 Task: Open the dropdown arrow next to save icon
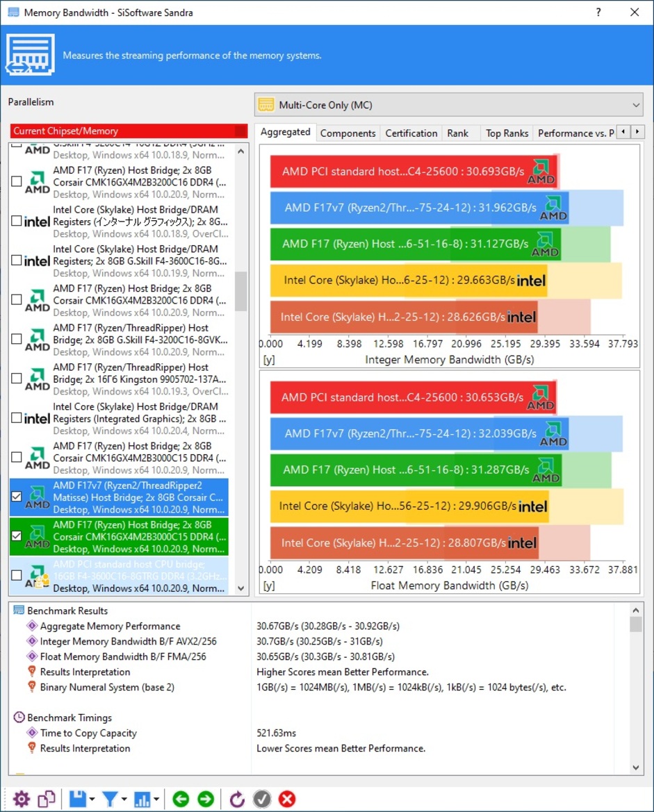pyautogui.click(x=92, y=799)
